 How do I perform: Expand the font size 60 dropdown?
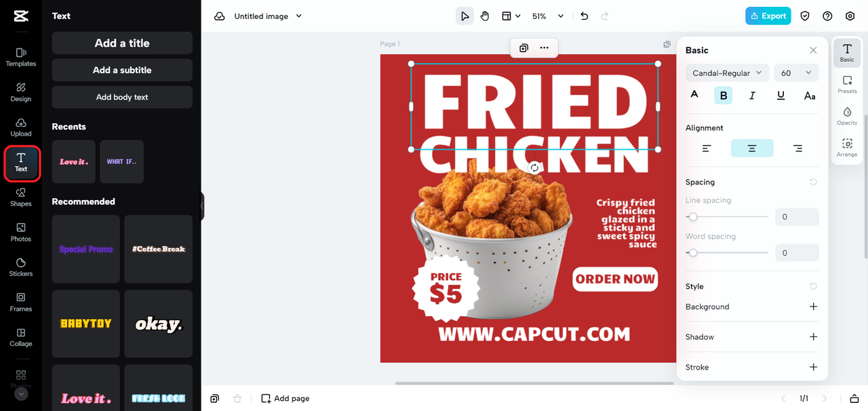coord(796,73)
